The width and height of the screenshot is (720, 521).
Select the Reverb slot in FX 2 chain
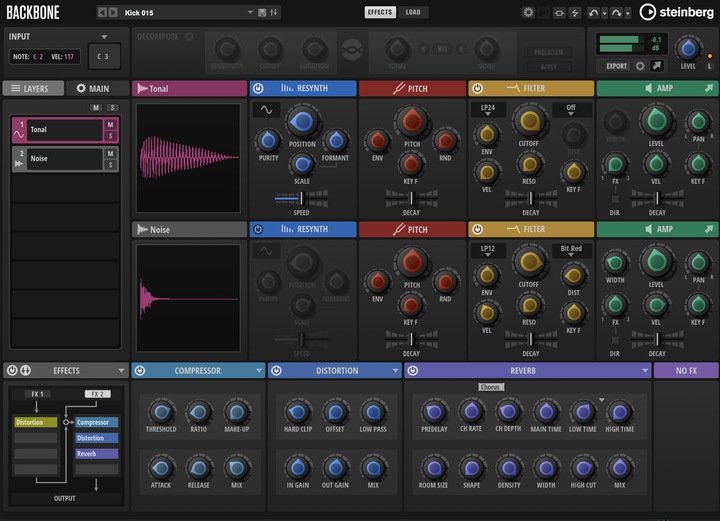96,454
